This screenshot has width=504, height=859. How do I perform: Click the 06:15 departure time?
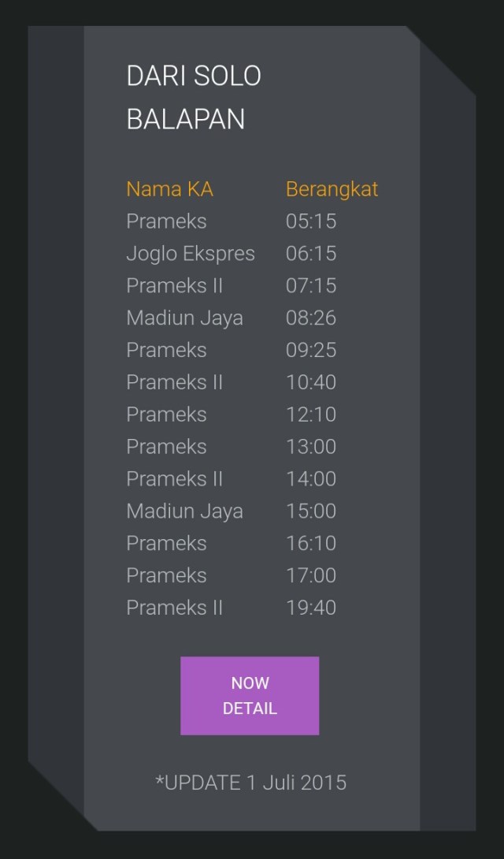coord(311,254)
